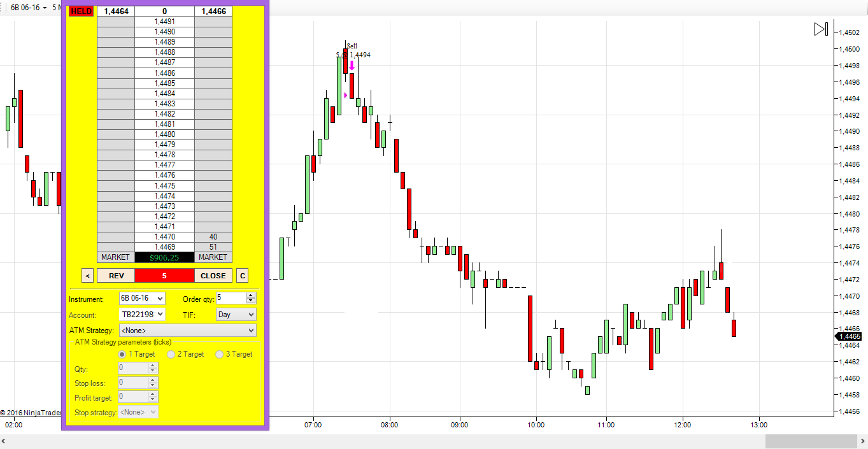868x449 pixels.
Task: Increase ATM Qty with up arrow
Action: click(x=152, y=366)
